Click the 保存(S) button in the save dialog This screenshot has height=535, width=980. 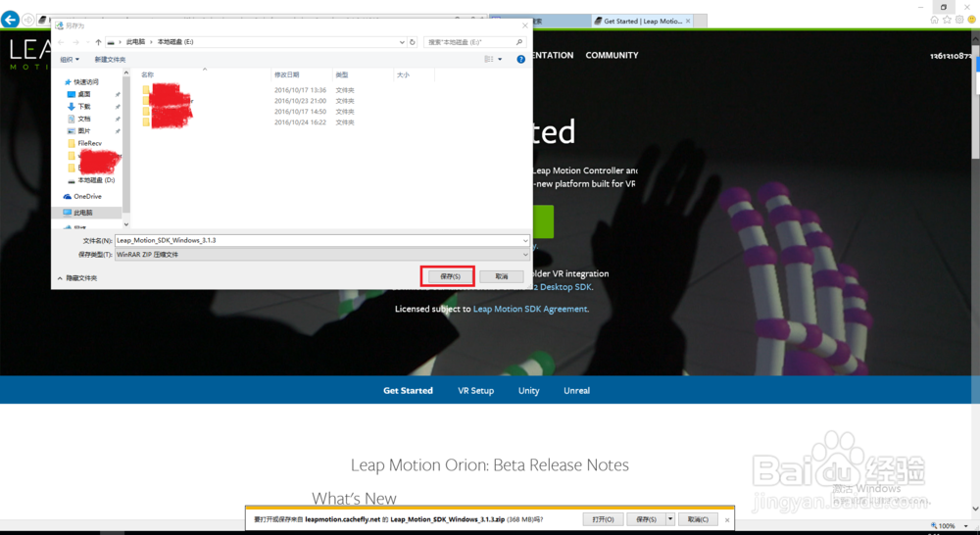point(450,276)
